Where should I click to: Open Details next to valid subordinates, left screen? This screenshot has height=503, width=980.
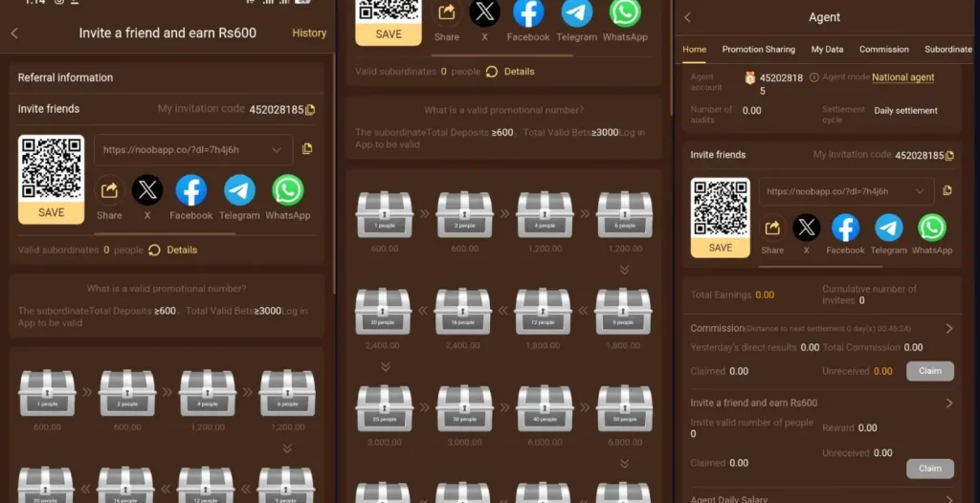click(182, 250)
